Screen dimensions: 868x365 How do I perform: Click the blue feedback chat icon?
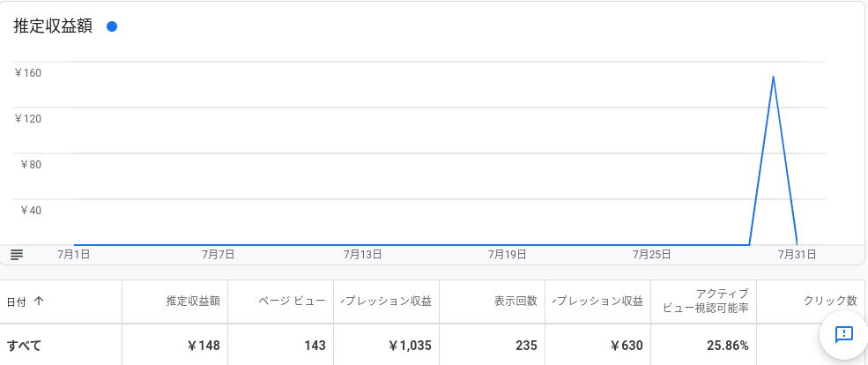coord(843,334)
